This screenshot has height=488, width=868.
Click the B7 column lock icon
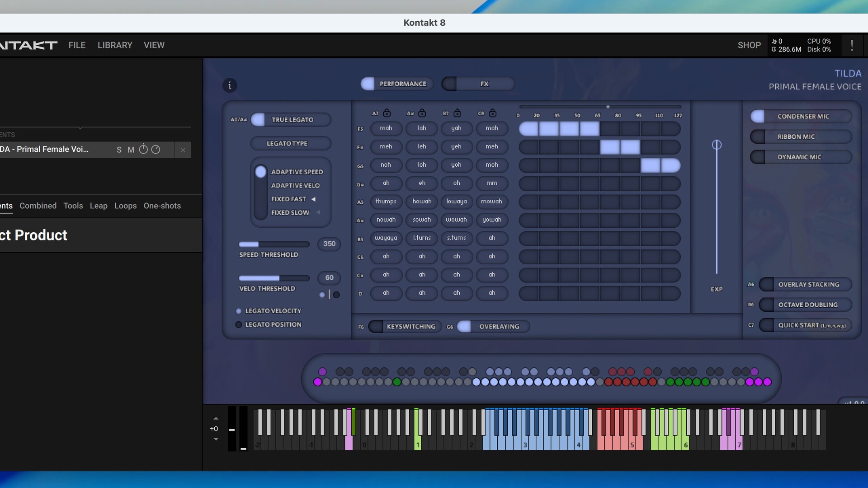click(x=458, y=113)
